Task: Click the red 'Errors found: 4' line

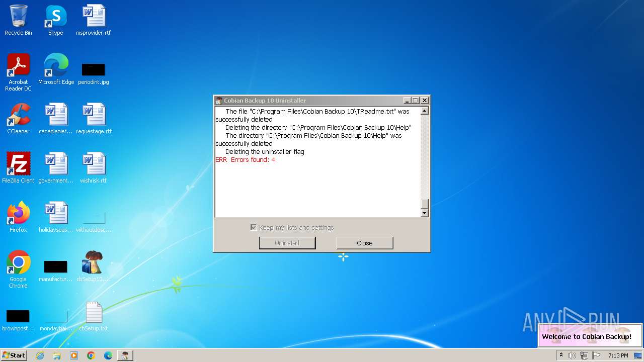Action: (245, 160)
